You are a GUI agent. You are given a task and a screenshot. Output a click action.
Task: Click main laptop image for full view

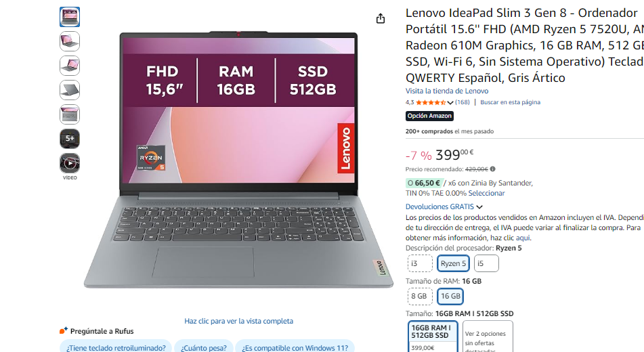click(x=238, y=159)
